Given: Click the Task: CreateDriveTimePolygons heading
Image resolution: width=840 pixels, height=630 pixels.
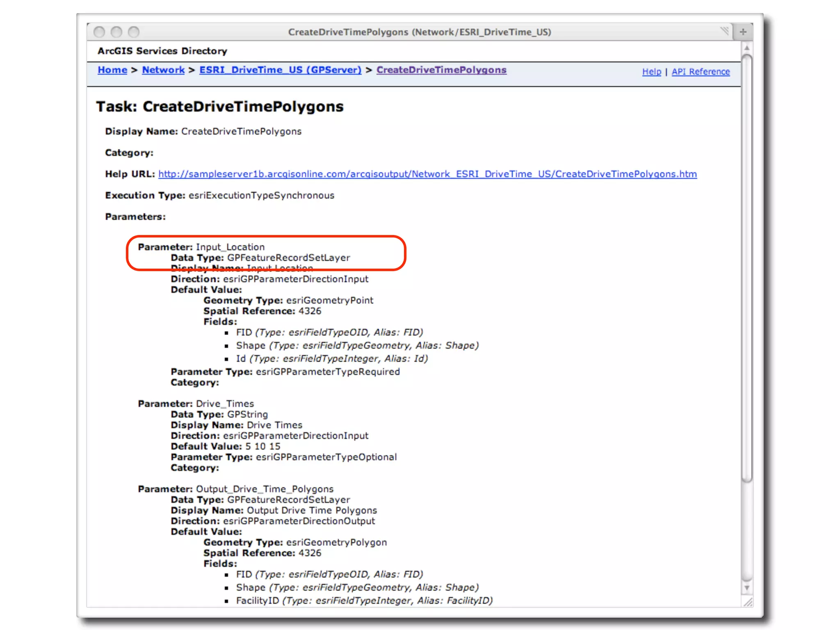Looking at the screenshot, I should (x=220, y=107).
